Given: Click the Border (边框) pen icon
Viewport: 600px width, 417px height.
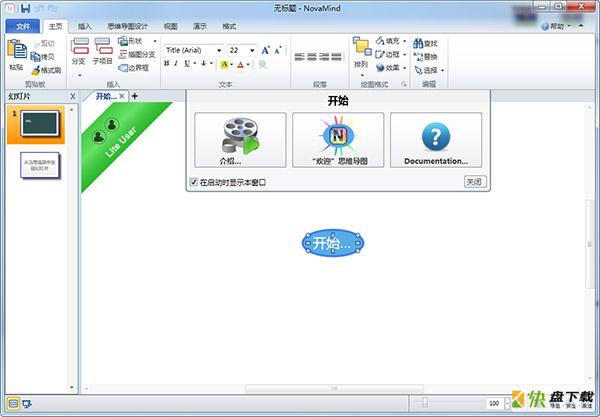Looking at the screenshot, I should (380, 54).
